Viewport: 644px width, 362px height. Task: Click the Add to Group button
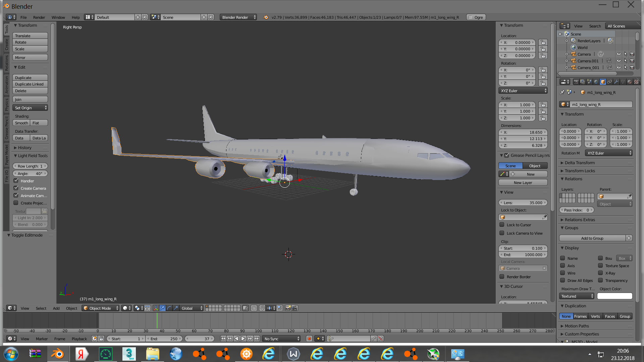(x=592, y=238)
